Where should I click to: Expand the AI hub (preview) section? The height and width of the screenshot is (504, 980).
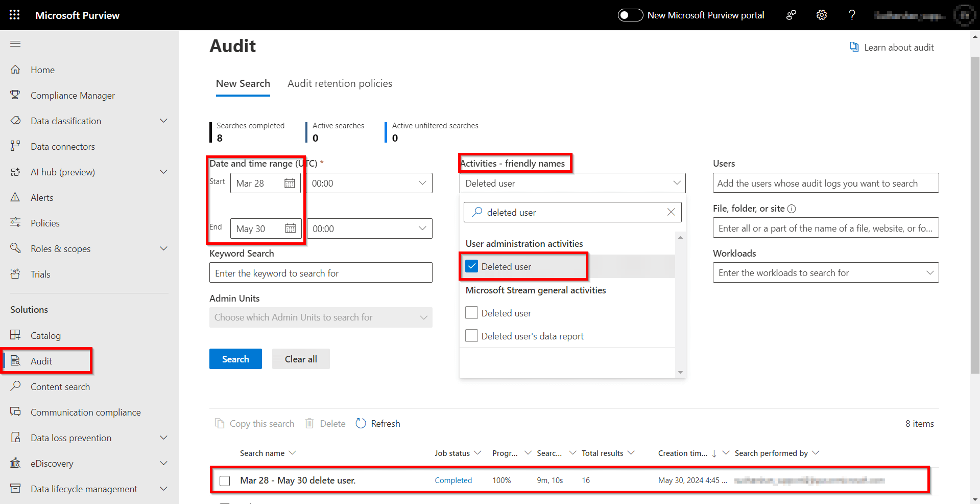pos(163,172)
